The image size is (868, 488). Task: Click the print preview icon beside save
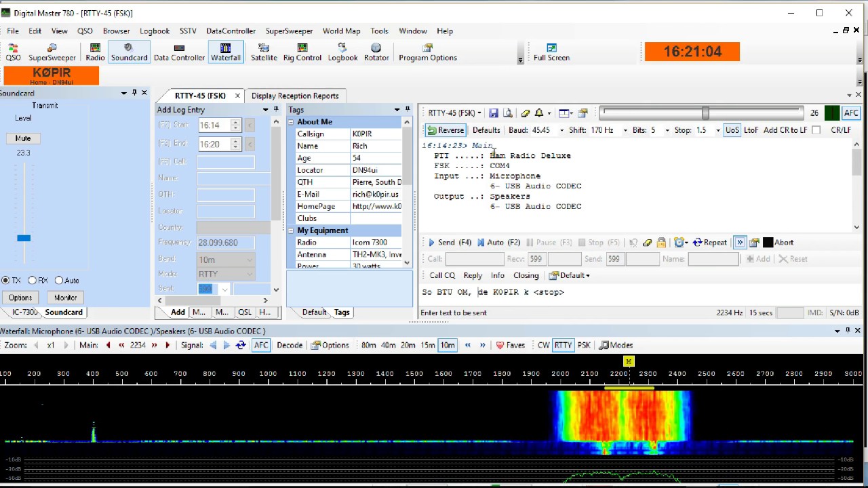507,113
